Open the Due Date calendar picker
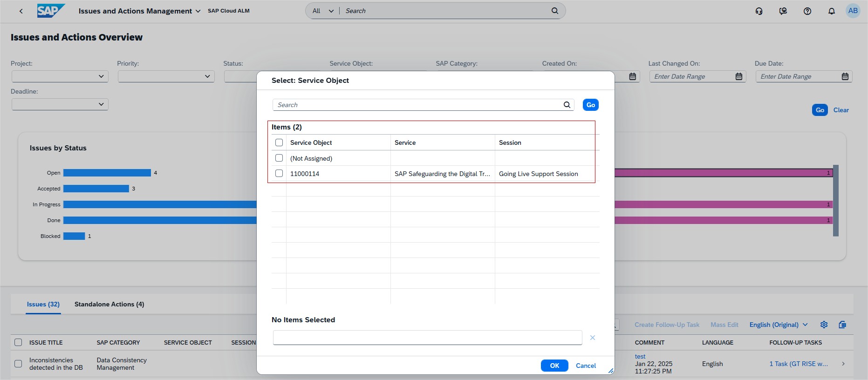 (845, 76)
